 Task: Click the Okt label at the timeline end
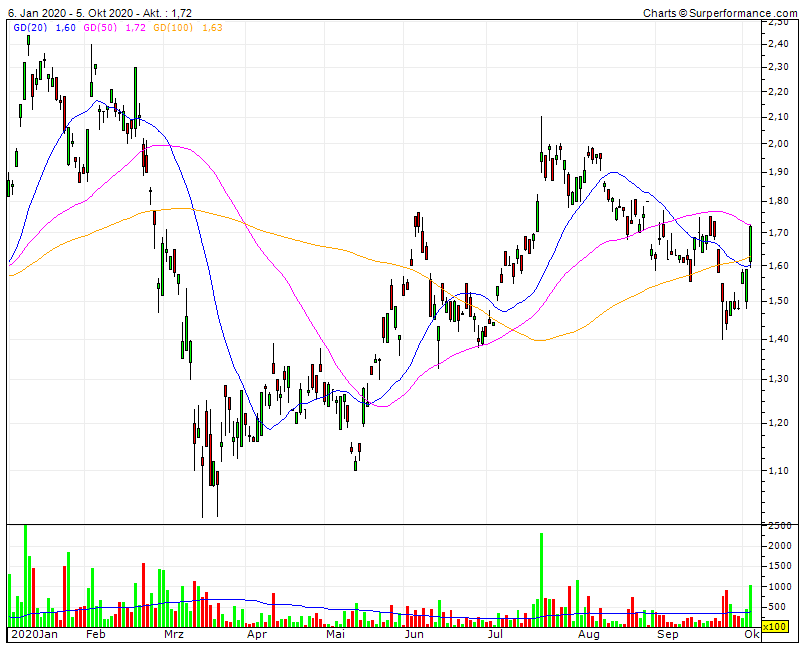(751, 633)
